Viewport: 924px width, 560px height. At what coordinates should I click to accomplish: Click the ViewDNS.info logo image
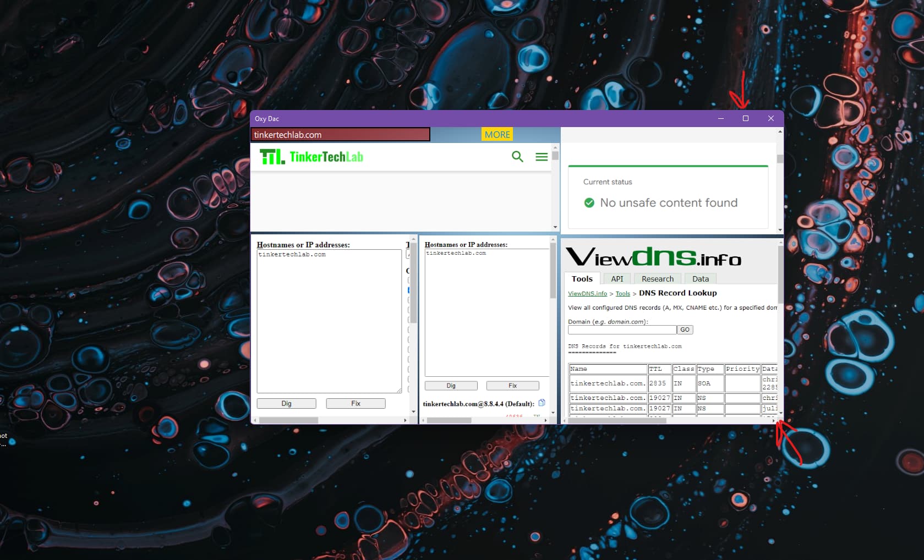point(653,257)
